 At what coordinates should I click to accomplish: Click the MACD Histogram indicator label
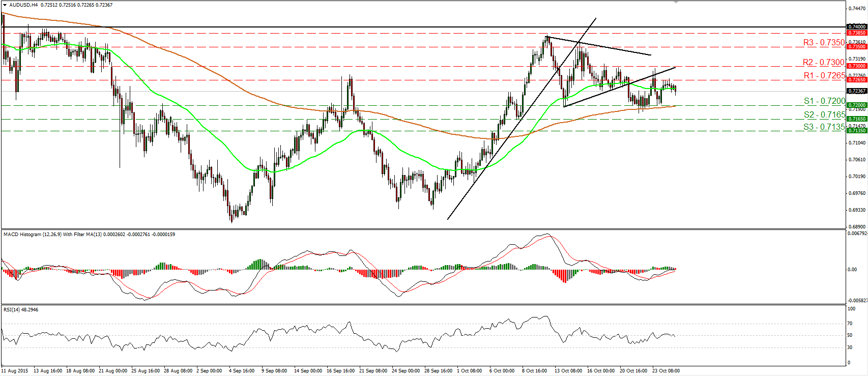click(90, 235)
